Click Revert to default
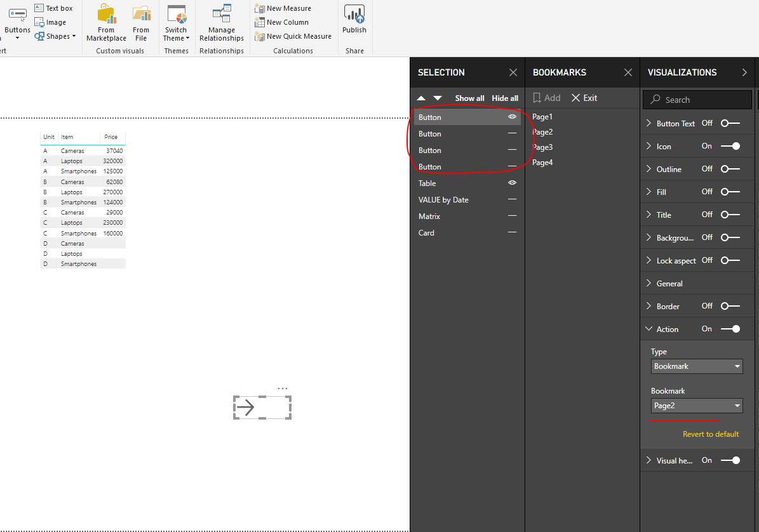 (711, 434)
